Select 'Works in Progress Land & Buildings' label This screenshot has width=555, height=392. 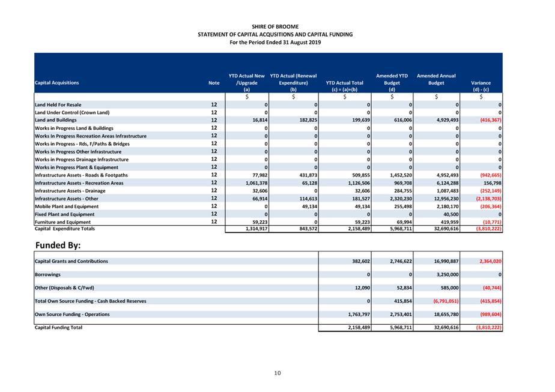click(74, 128)
